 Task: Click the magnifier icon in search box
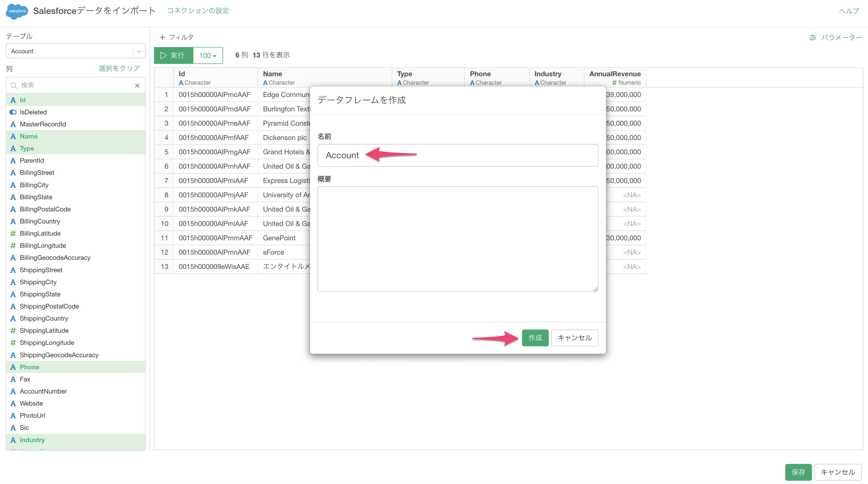pyautogui.click(x=14, y=85)
